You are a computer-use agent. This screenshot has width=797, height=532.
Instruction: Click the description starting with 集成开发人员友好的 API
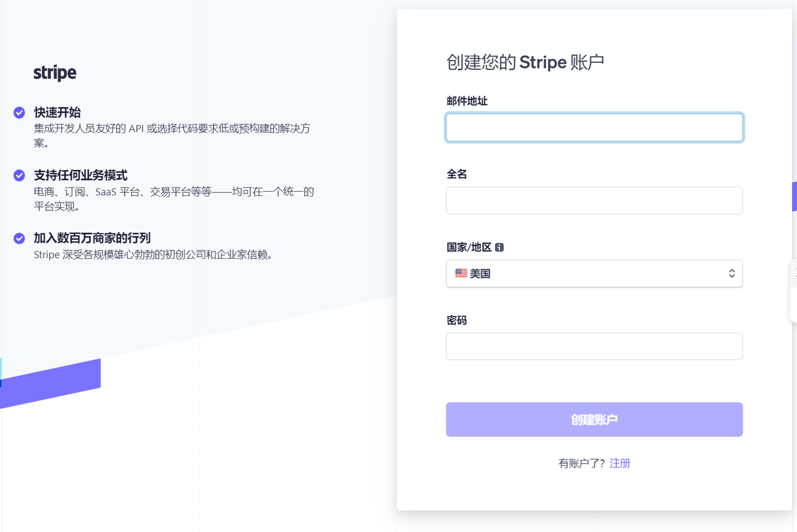[172, 136]
